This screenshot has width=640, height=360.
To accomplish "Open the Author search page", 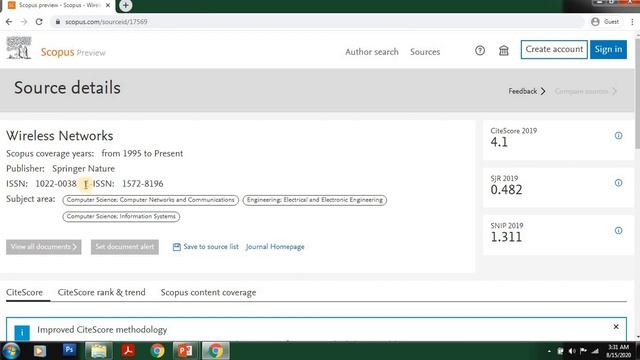I will pyautogui.click(x=371, y=52).
